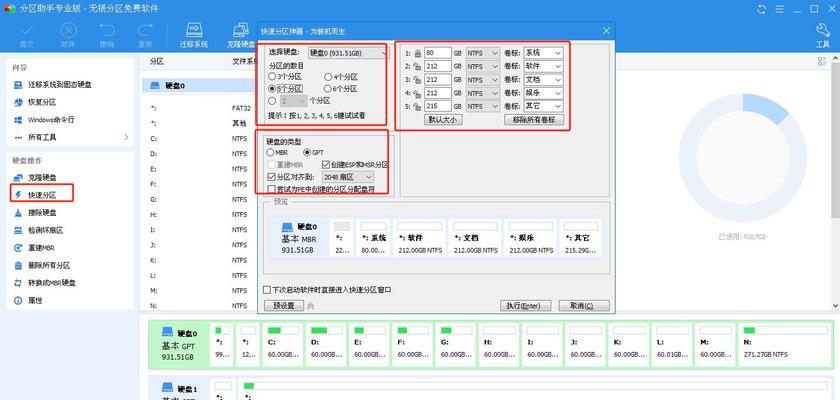
Task: Click the arrow icon beside 预设置
Action: 311,306
